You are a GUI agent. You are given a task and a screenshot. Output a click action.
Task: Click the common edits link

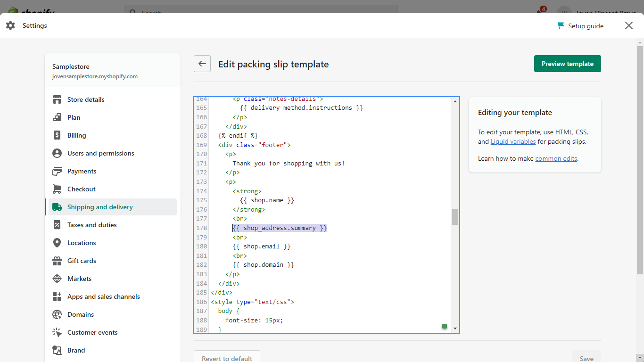point(556,158)
